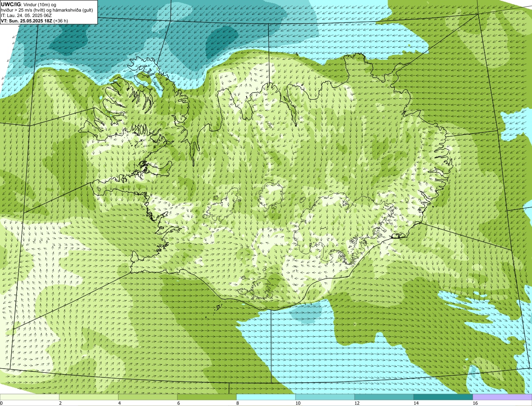Click the 10–12 m/s legend color swatch
This screenshot has width=532, height=406.
pyautogui.click(x=325, y=397)
